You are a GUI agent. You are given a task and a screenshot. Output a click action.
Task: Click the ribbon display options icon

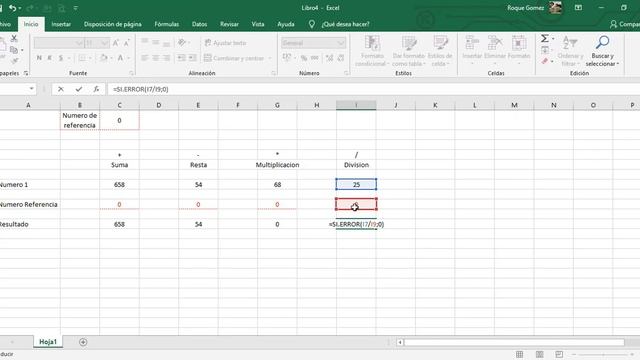[x=578, y=8]
